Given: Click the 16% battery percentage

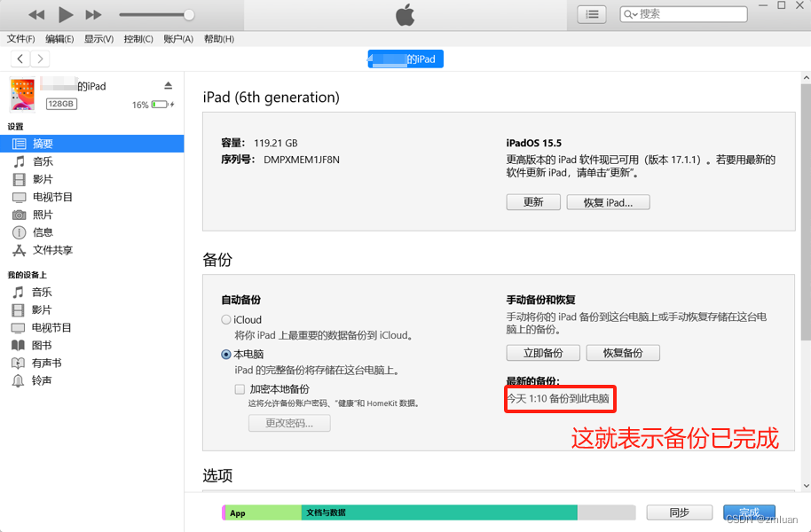Looking at the screenshot, I should point(140,105).
